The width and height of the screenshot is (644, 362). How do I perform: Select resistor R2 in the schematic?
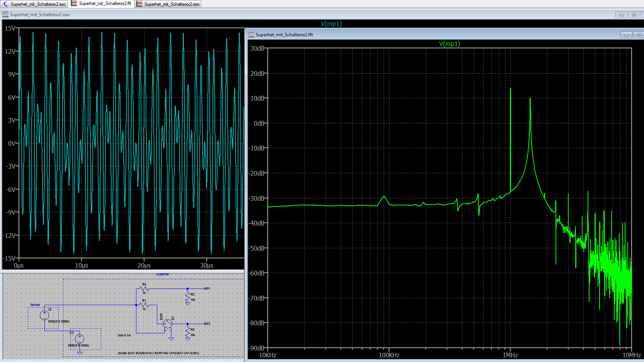coord(188,332)
